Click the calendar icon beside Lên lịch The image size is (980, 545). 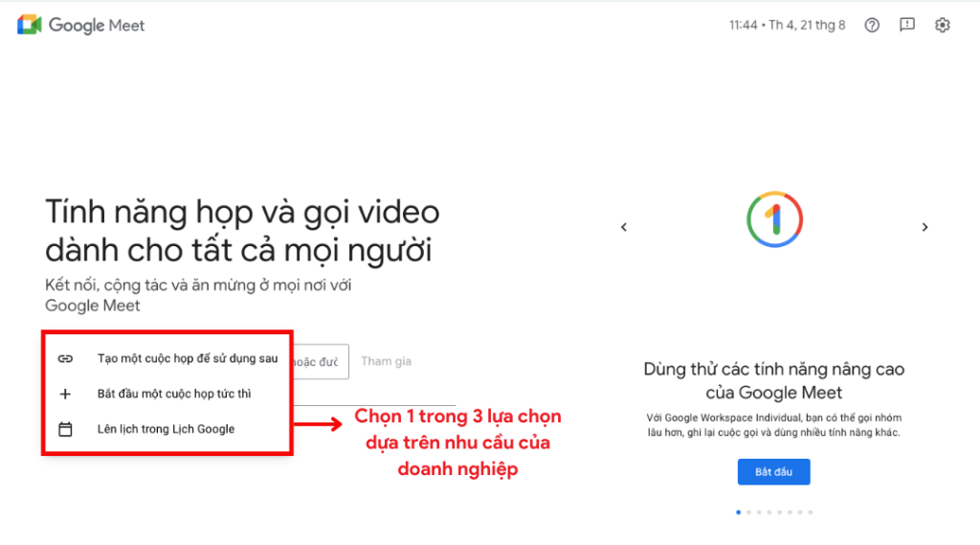point(65,429)
